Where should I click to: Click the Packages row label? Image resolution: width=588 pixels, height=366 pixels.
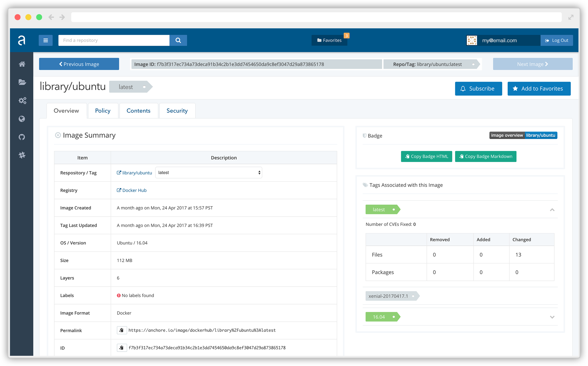383,272
